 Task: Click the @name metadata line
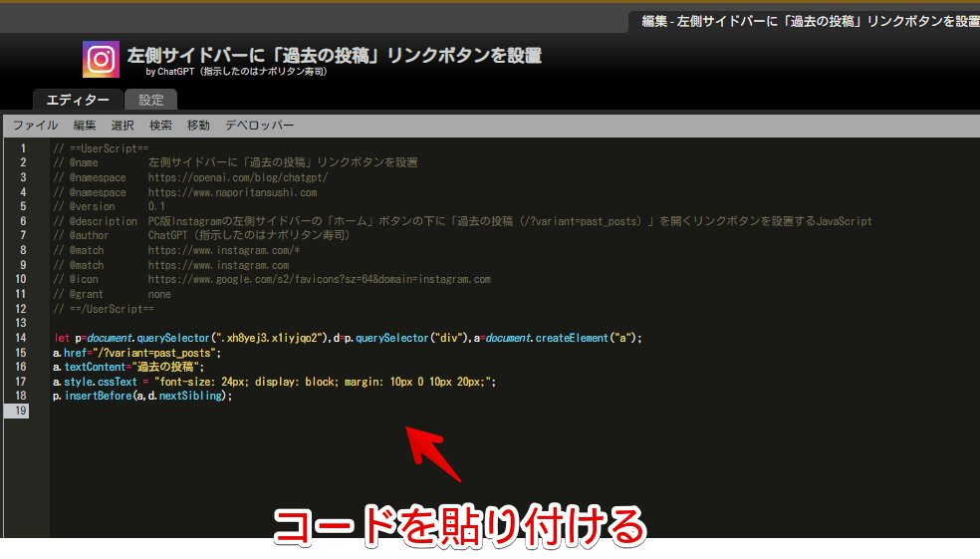[x=235, y=162]
